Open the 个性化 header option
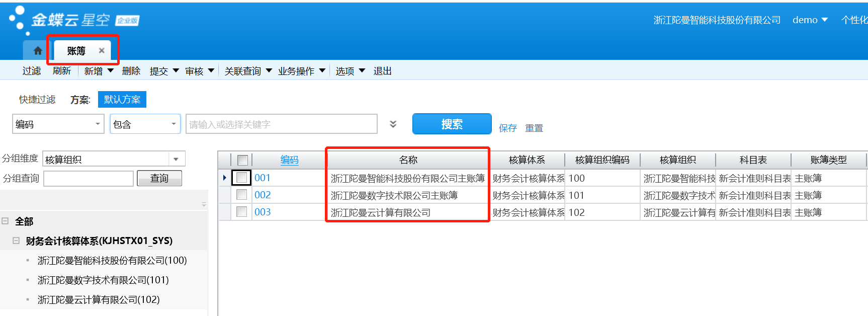868x316 pixels. click(x=854, y=20)
